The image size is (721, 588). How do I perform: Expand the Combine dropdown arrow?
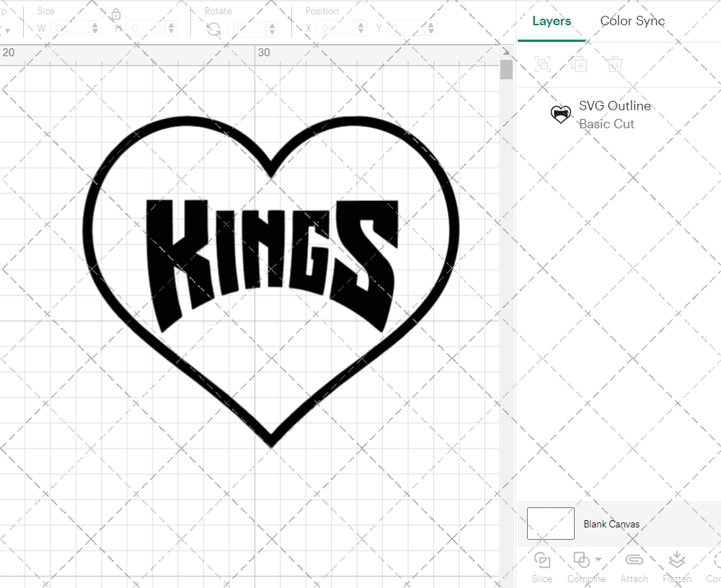(598, 559)
